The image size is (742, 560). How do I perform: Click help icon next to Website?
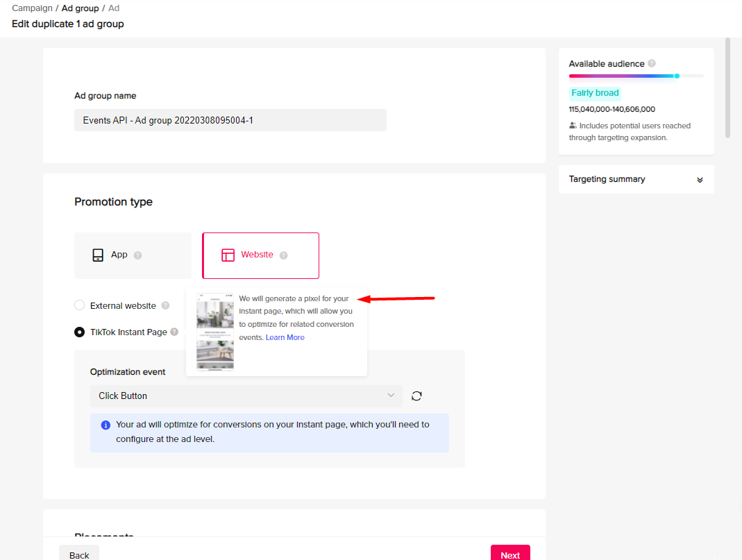(283, 255)
